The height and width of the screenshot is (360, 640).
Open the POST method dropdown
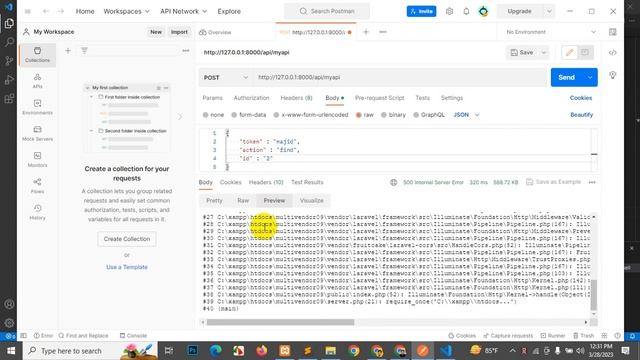tap(226, 78)
